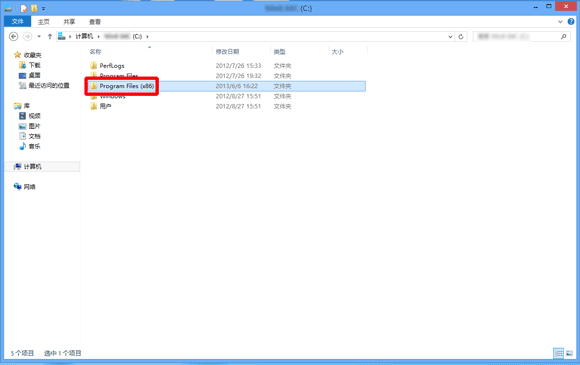The width and height of the screenshot is (580, 365).
Task: Refresh the current folder view
Action: (461, 37)
